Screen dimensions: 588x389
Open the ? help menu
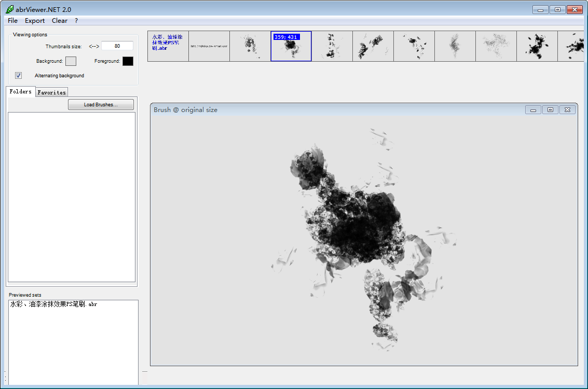[x=76, y=21]
